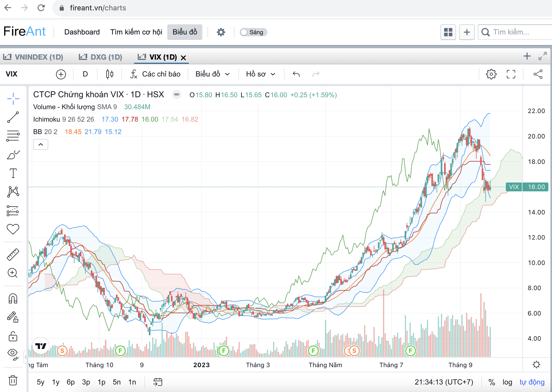Image resolution: width=552 pixels, height=392 pixels.
Task: Open the Dashboard menu item
Action: coord(82,32)
